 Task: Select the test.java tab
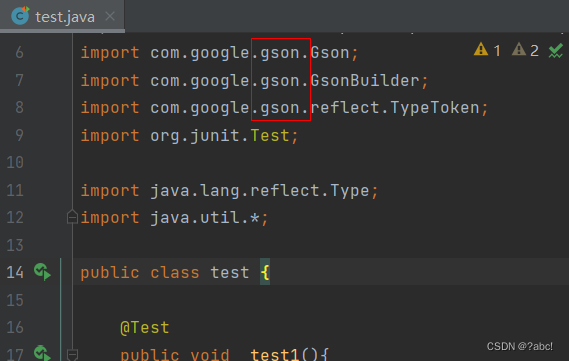(62, 16)
